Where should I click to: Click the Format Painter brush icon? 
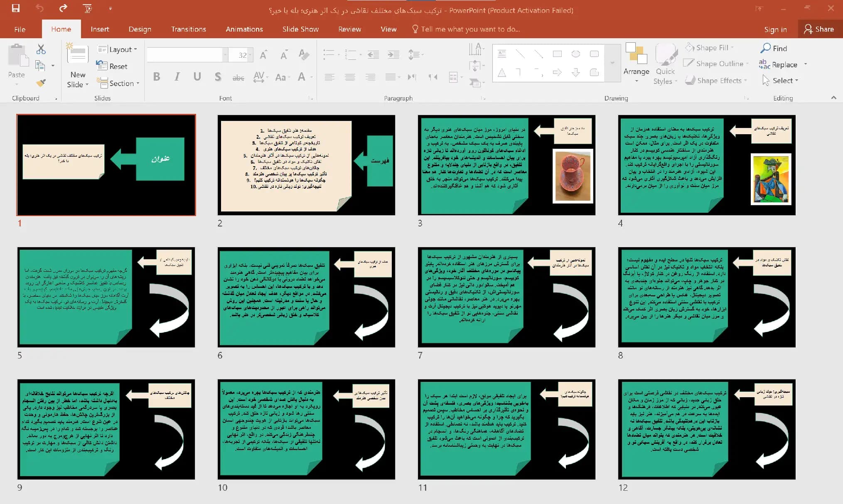click(41, 83)
